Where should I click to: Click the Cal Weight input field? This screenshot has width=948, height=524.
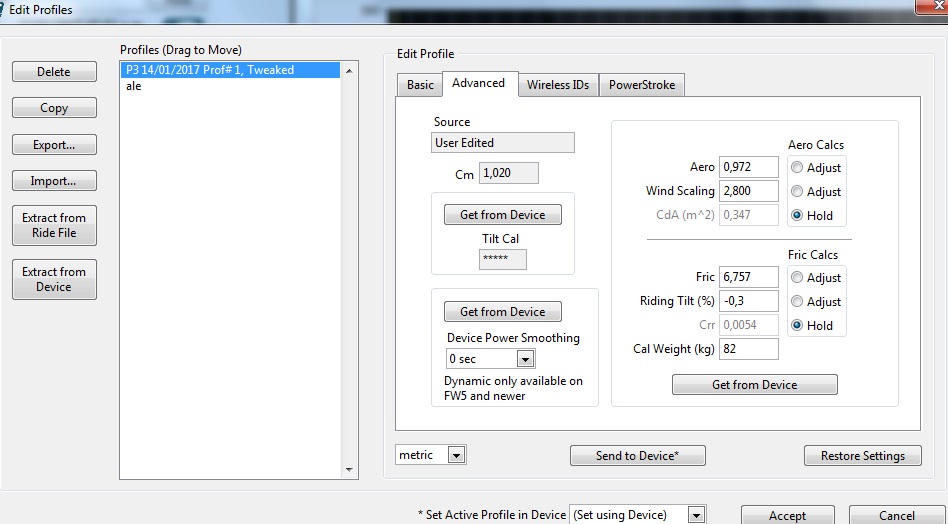pyautogui.click(x=748, y=349)
